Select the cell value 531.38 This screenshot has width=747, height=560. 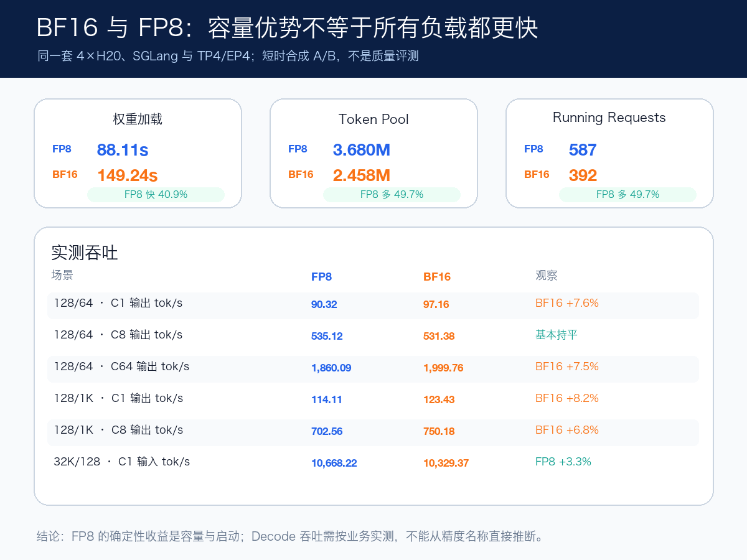pos(439,336)
